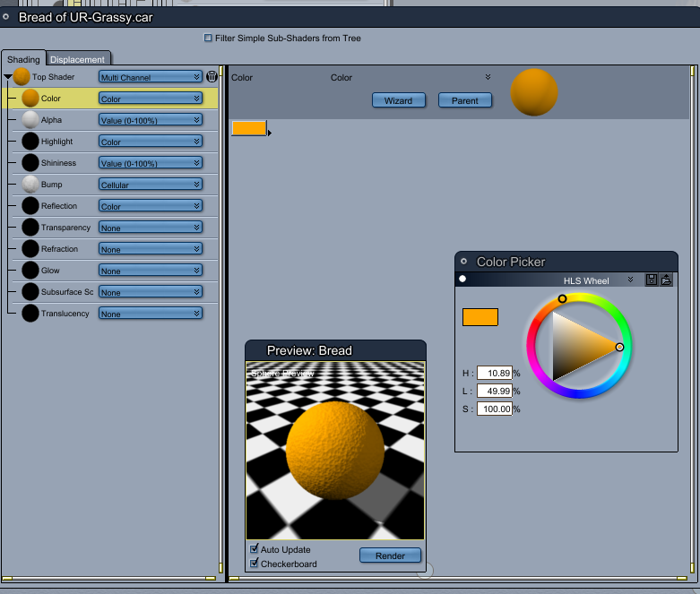Open the Reflection Color dropdown

coord(151,205)
